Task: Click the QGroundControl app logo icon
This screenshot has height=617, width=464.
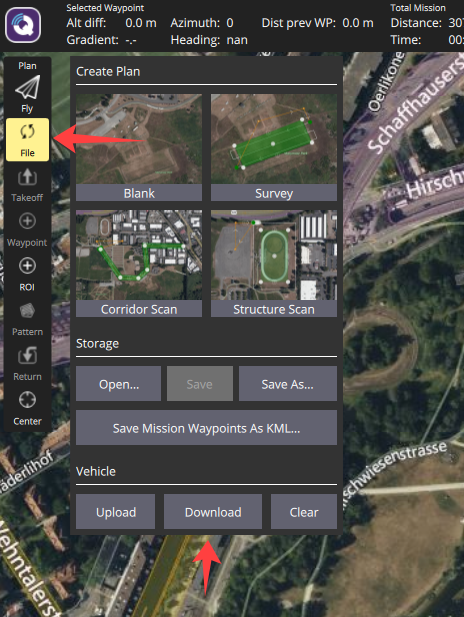Action: (x=23, y=25)
